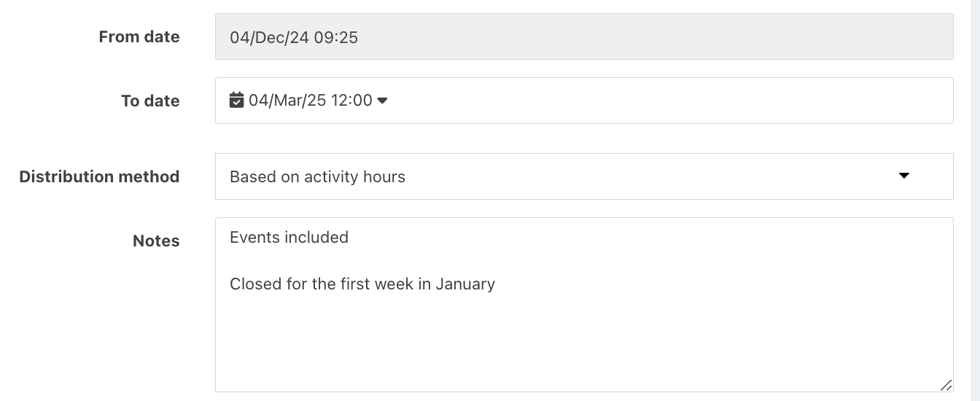Image resolution: width=980 pixels, height=401 pixels.
Task: Click the 'Notes' label
Action: [x=156, y=241]
